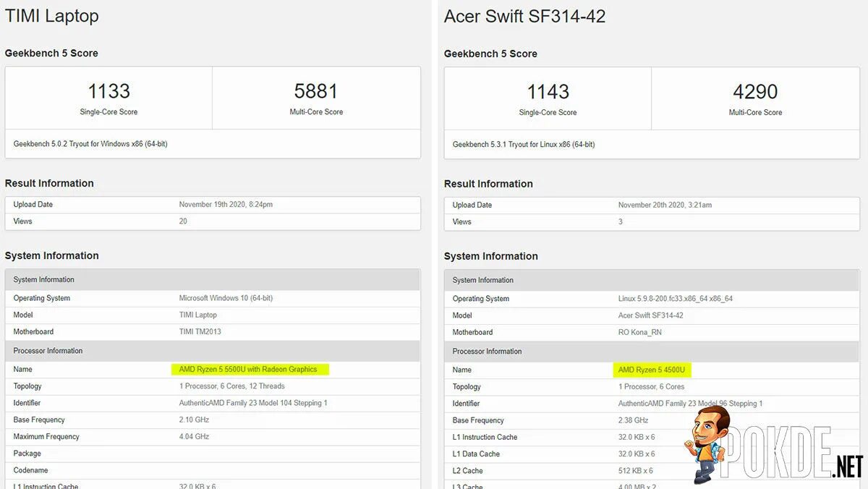Click the views count '3' in Acer results
The width and height of the screenshot is (868, 489).
click(x=621, y=222)
